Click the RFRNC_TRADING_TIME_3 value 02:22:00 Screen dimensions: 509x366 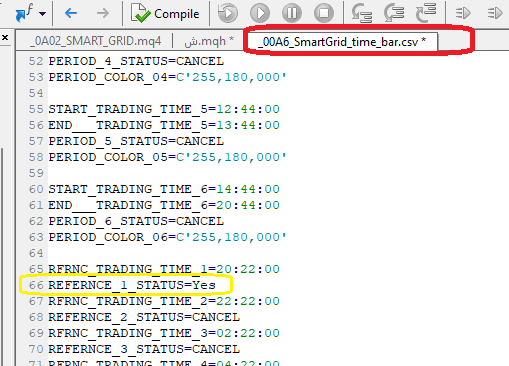click(248, 333)
